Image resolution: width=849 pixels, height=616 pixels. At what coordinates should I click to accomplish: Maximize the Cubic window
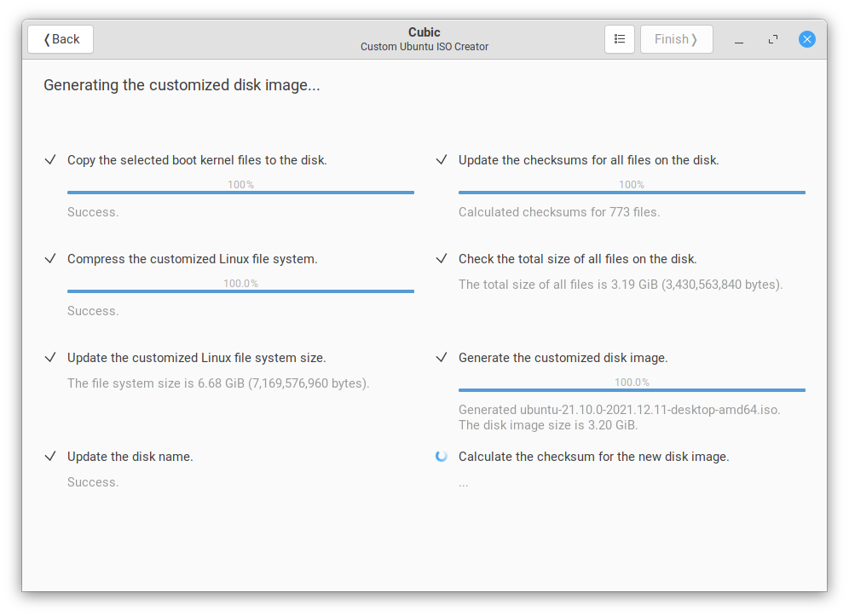click(x=773, y=39)
